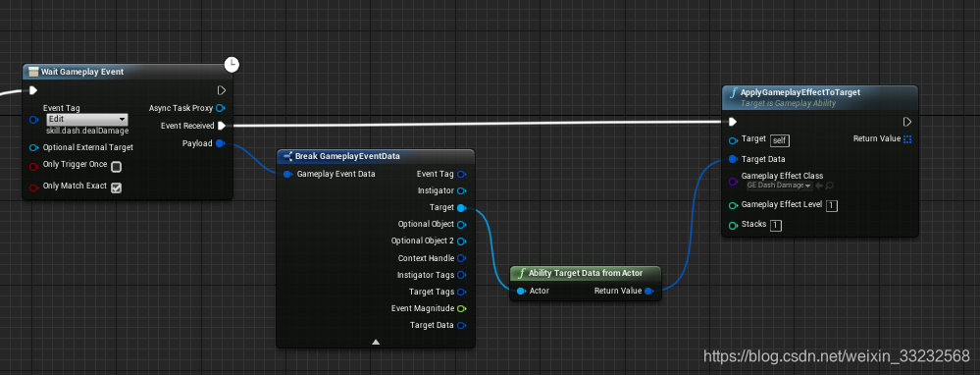Click the Wait Gameplay Event output execution pin
980x375 pixels.
(x=222, y=90)
